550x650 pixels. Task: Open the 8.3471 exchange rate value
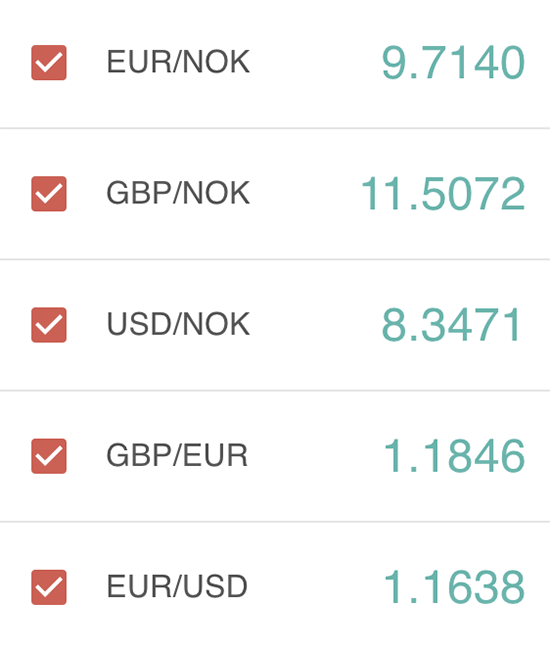tap(451, 325)
